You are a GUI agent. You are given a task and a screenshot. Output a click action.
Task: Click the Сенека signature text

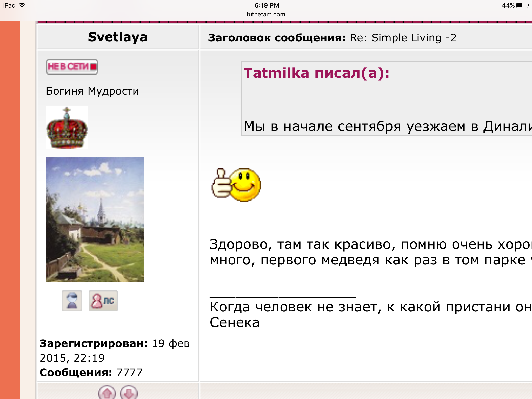point(235,323)
